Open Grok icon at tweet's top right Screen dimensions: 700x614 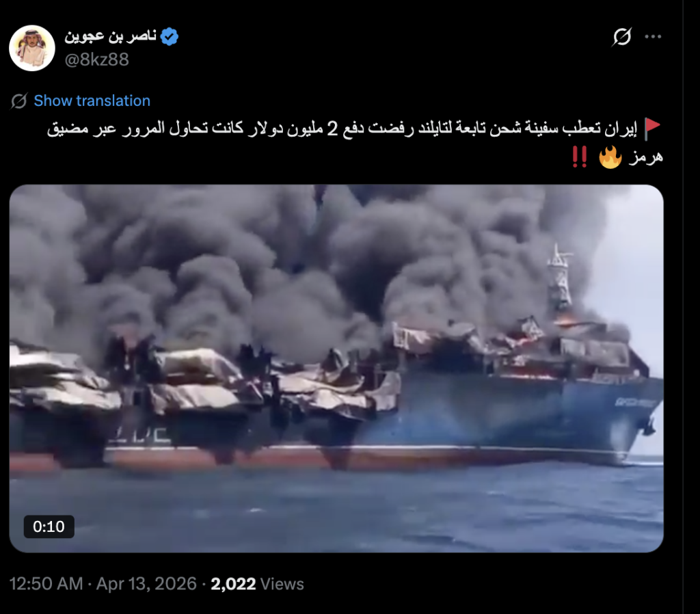click(622, 37)
